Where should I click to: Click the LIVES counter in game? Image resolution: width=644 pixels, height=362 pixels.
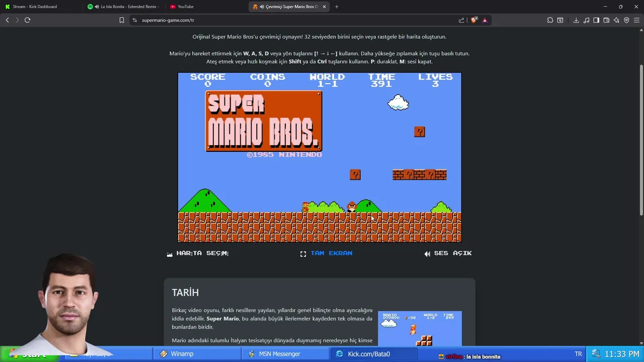435,80
